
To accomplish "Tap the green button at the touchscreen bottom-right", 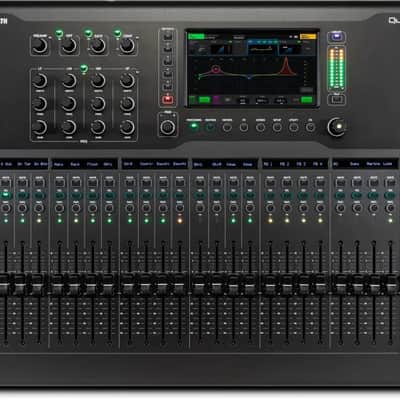I will coord(307,99).
